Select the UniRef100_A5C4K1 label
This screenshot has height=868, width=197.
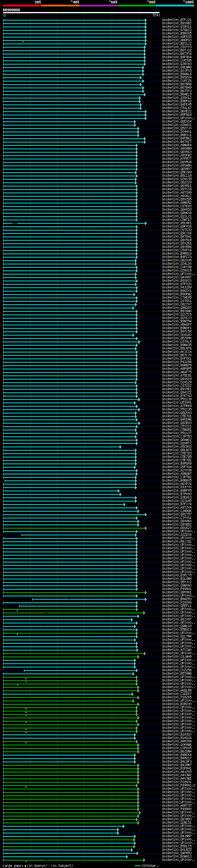click(177, 223)
